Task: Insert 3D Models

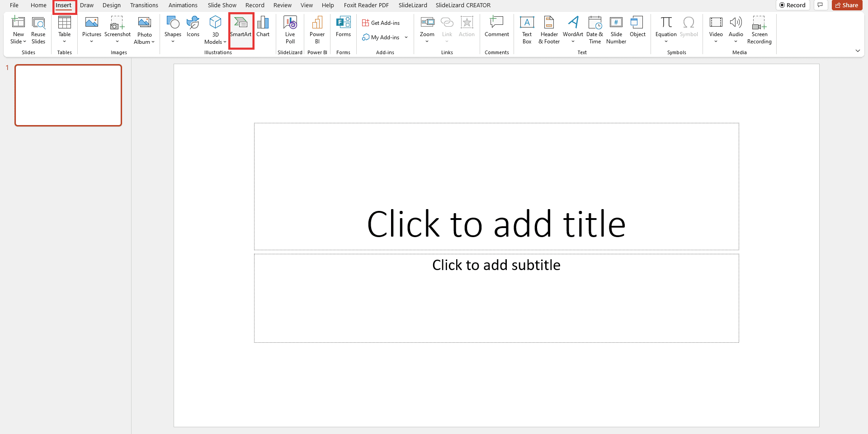Action: pyautogui.click(x=215, y=29)
